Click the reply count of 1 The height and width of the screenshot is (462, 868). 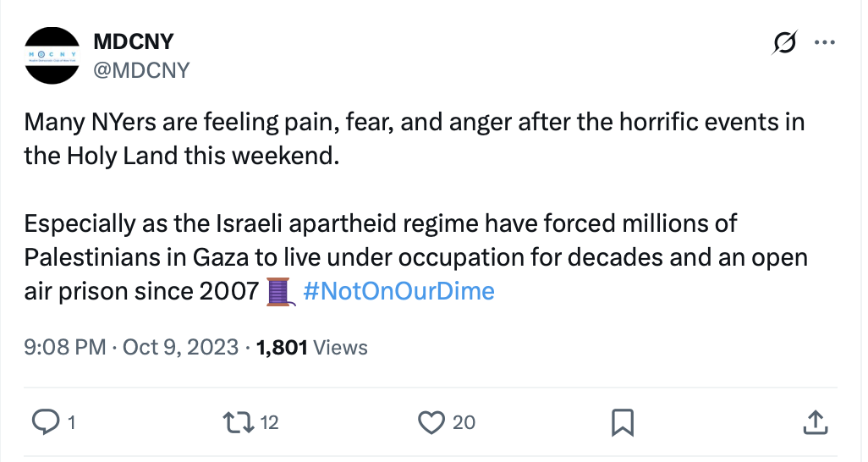[x=71, y=422]
